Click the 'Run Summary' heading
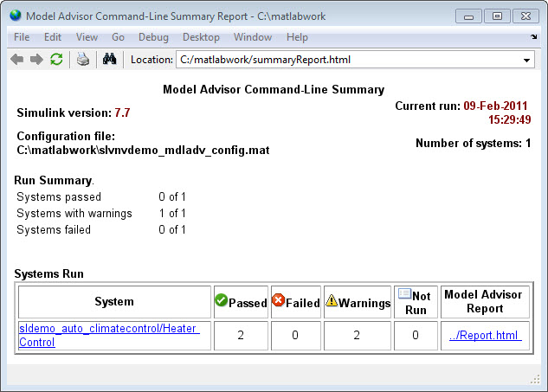This screenshot has height=392, width=548. pyautogui.click(x=53, y=180)
